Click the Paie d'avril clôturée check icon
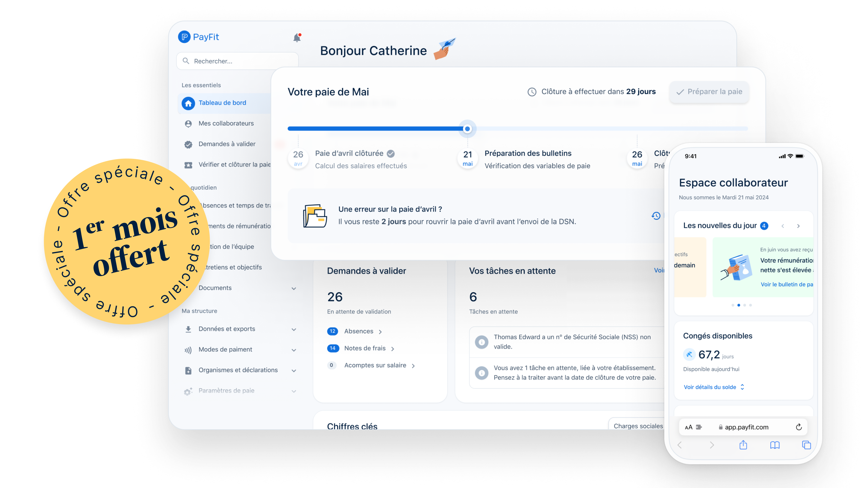Viewport: 868px width, 488px height. 391,154
